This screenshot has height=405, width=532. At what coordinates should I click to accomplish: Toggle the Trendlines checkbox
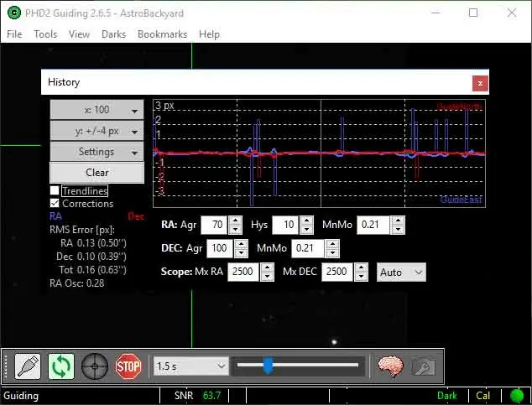55,190
